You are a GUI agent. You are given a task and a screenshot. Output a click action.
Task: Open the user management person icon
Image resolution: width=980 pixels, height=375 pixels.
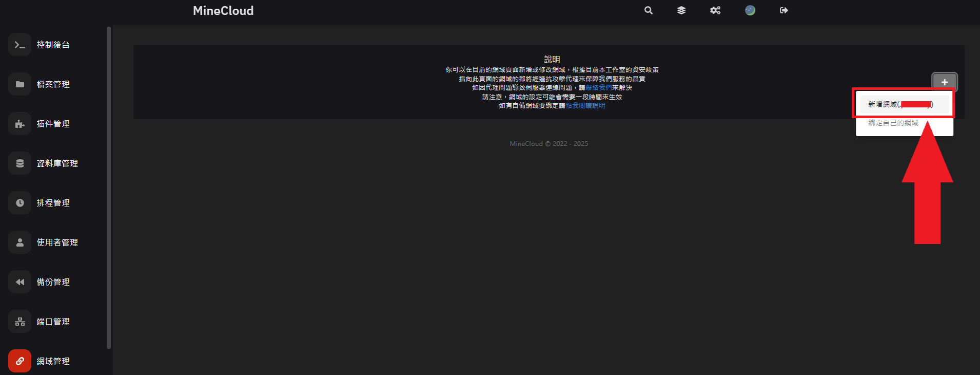pyautogui.click(x=19, y=242)
